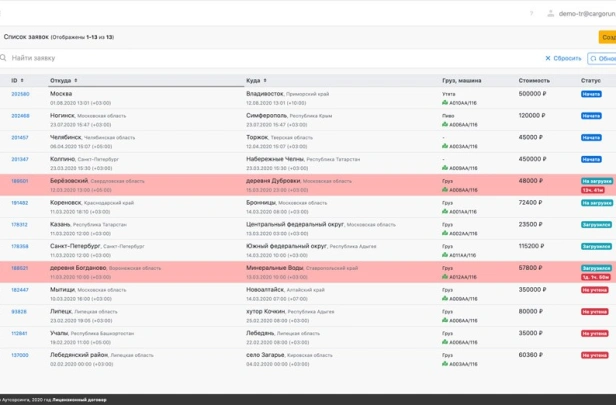Click the Начата status badge for order 202580
616x405 pixels.
point(591,94)
